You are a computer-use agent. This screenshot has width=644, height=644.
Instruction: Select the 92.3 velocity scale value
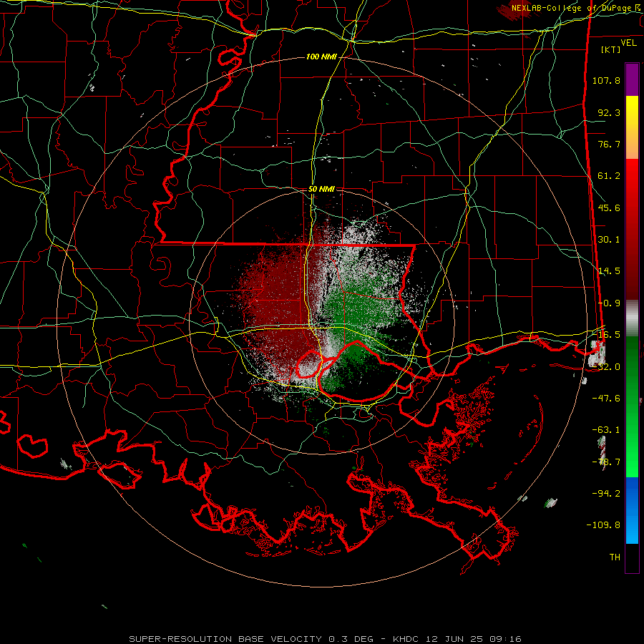point(609,112)
